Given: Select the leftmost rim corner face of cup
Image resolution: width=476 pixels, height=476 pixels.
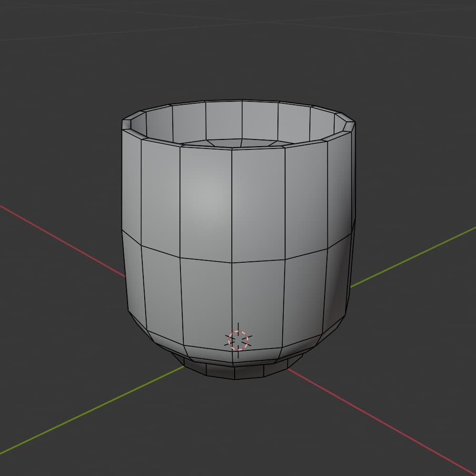Looking at the screenshot, I should pyautogui.click(x=127, y=124).
